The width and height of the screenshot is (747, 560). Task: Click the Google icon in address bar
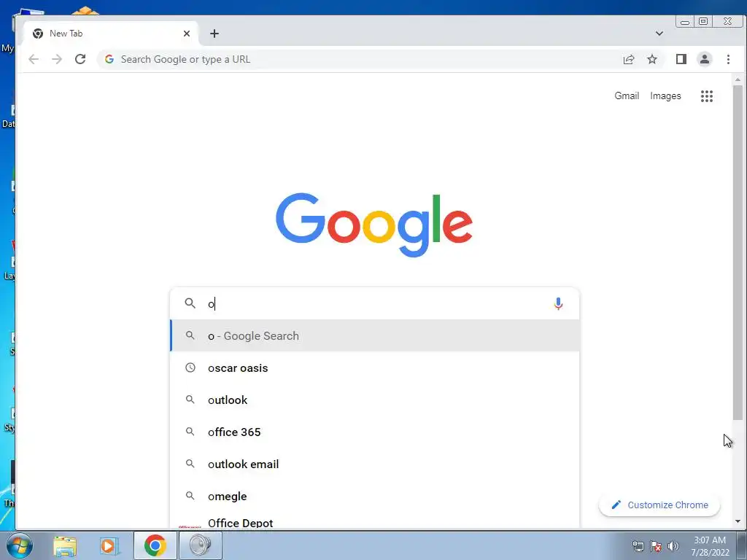pyautogui.click(x=109, y=59)
